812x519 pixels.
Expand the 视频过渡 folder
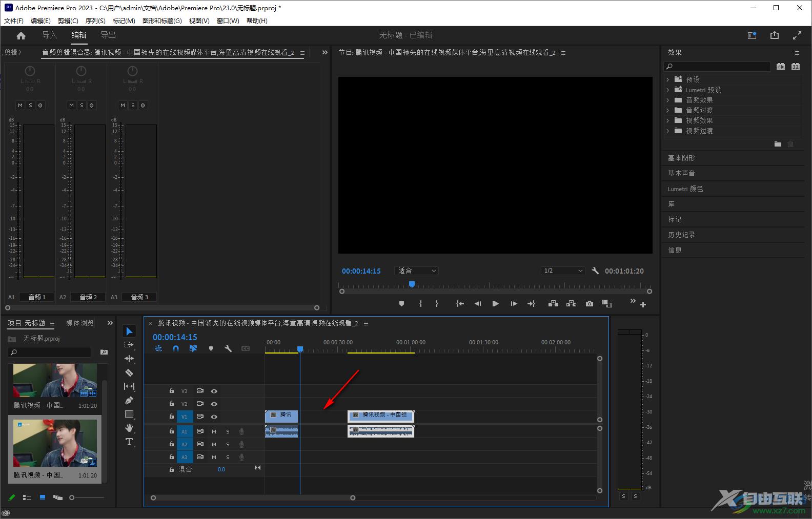coord(667,131)
